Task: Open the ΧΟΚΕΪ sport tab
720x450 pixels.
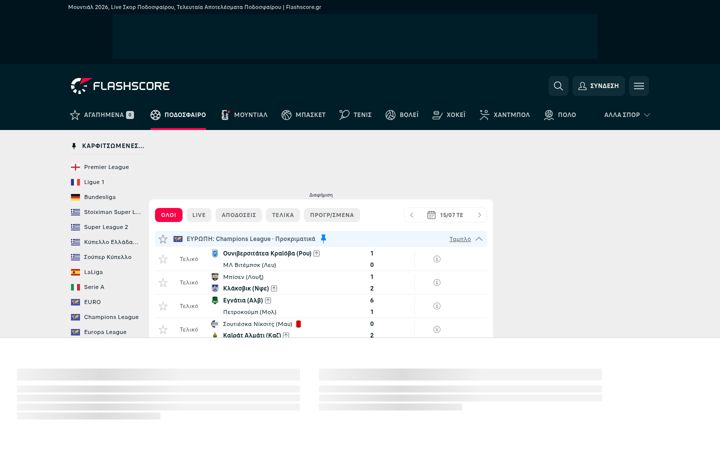Action: pyautogui.click(x=449, y=115)
